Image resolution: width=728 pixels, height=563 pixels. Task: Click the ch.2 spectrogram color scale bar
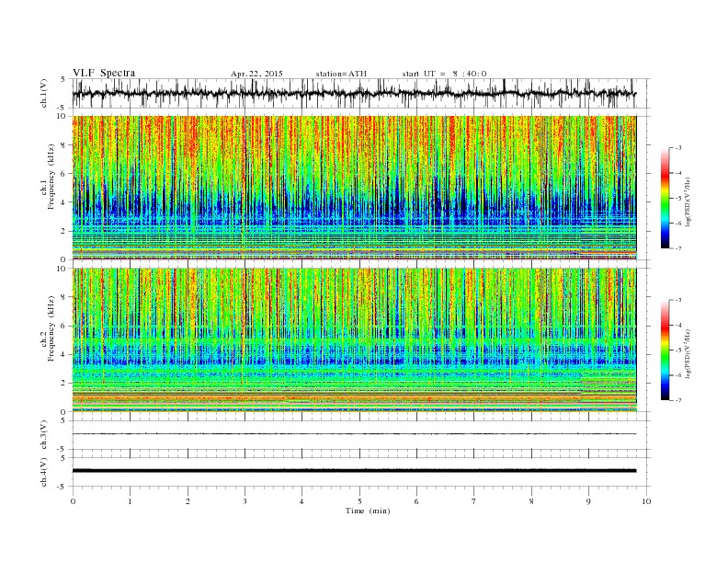point(665,350)
